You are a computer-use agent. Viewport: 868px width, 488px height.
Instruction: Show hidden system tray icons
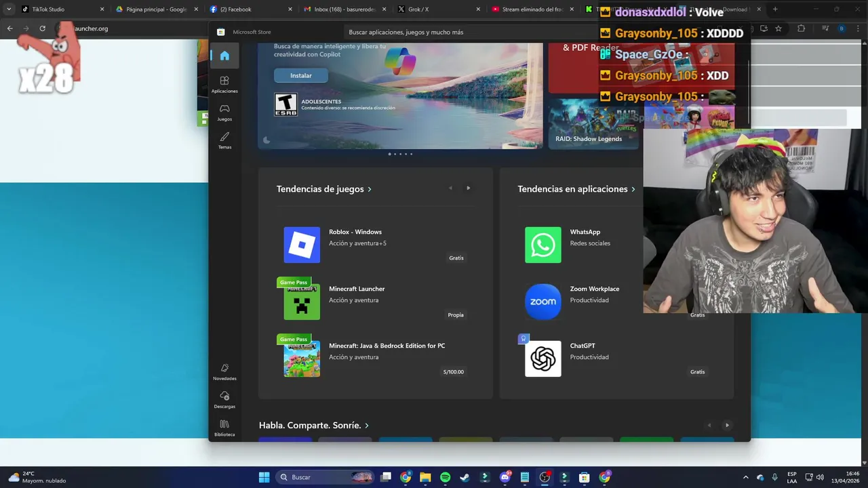tap(745, 477)
